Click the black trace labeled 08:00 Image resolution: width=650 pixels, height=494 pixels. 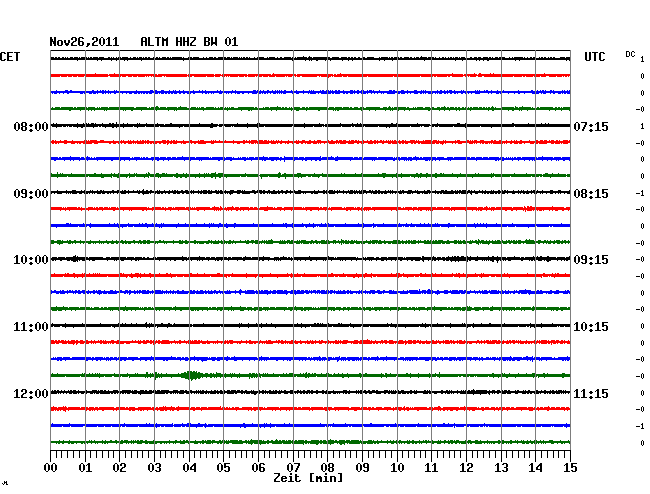pyautogui.click(x=310, y=125)
